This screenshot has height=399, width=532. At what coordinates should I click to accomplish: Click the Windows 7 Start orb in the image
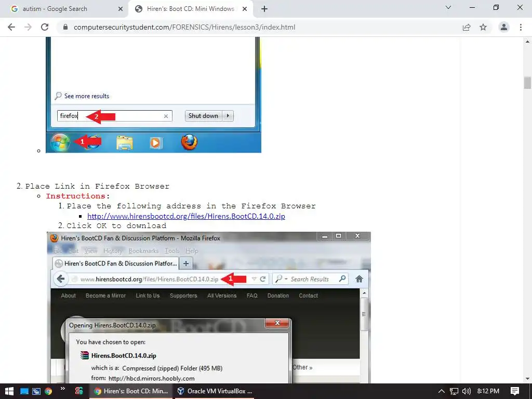point(60,142)
